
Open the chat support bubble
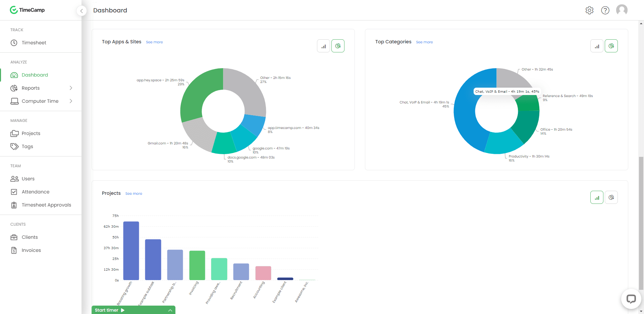pos(631,299)
